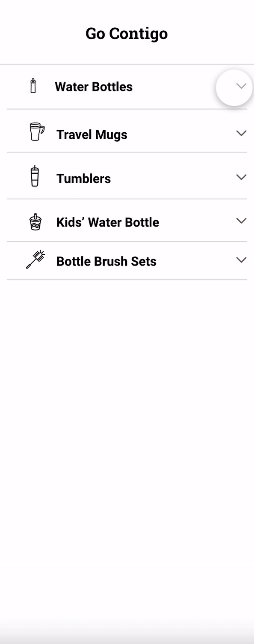Open the Tumblers category row
Viewport: 254px width, 644px height.
127,176
